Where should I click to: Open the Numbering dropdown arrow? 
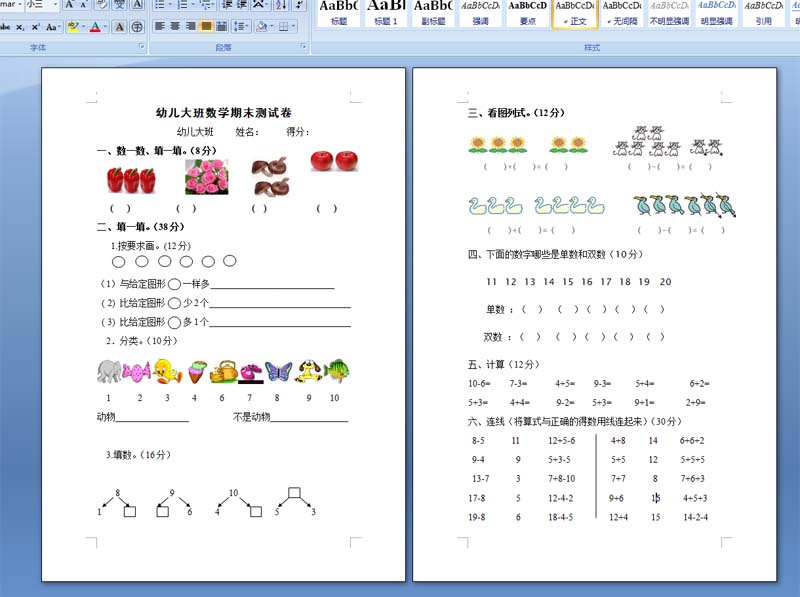[x=191, y=5]
